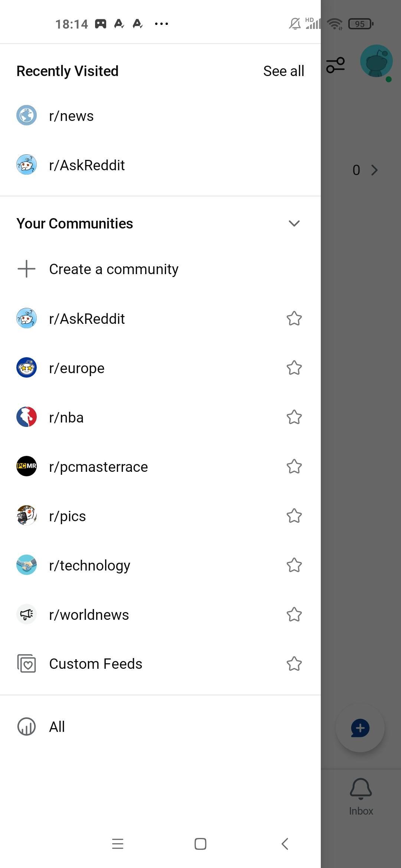
Task: Open the r/nba logo icon
Action: [x=26, y=417]
